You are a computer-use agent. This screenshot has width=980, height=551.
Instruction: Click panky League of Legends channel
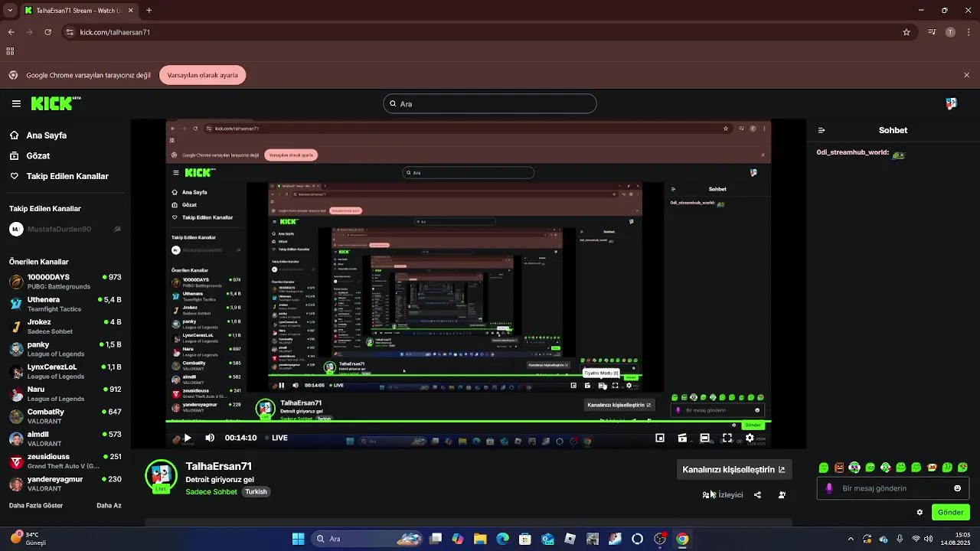65,349
